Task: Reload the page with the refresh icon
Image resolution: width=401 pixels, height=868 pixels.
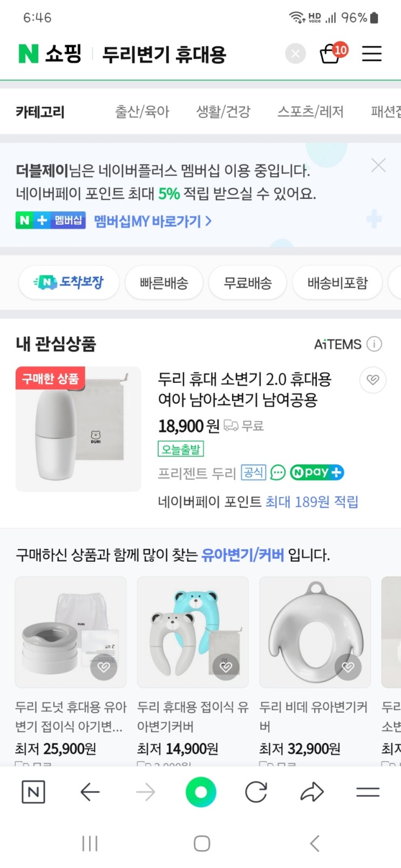Action: pyautogui.click(x=256, y=792)
